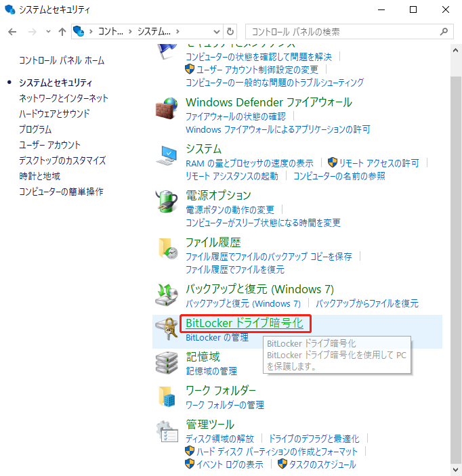Open バックアップと復元 (Windows 7) heading

pyautogui.click(x=259, y=289)
